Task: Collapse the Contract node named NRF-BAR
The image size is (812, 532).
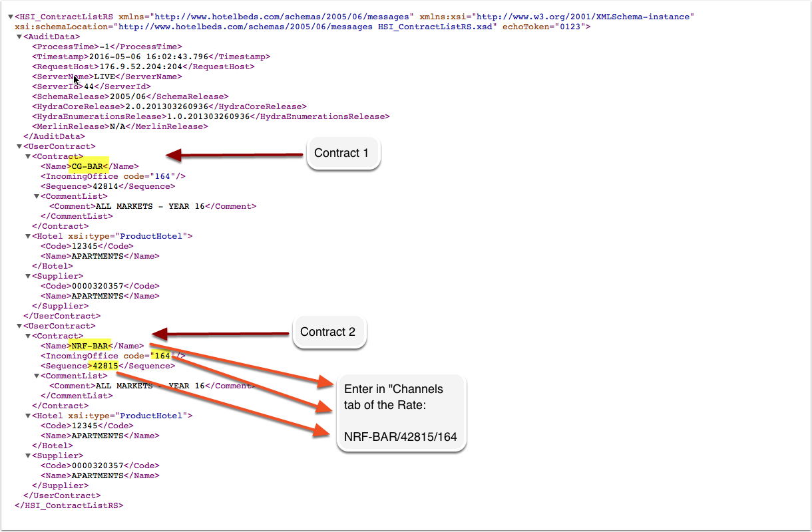Action: click(x=28, y=336)
